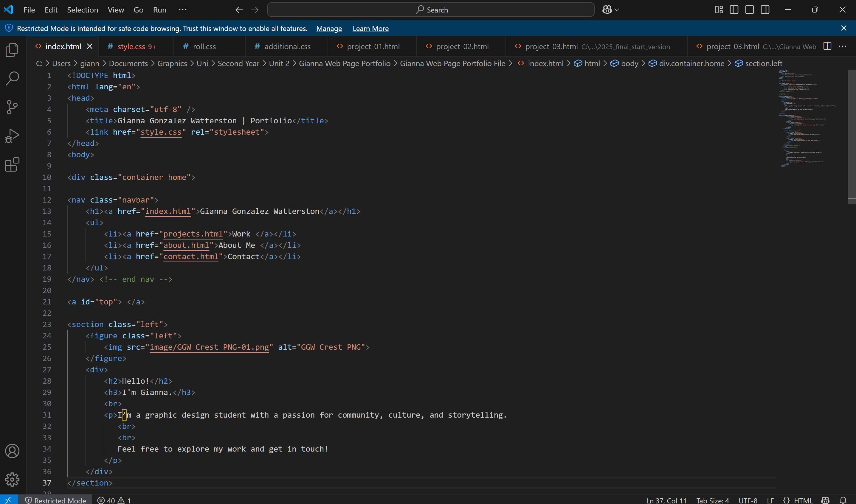Click the Restricted Mode status item
856x504 pixels.
pyautogui.click(x=56, y=500)
